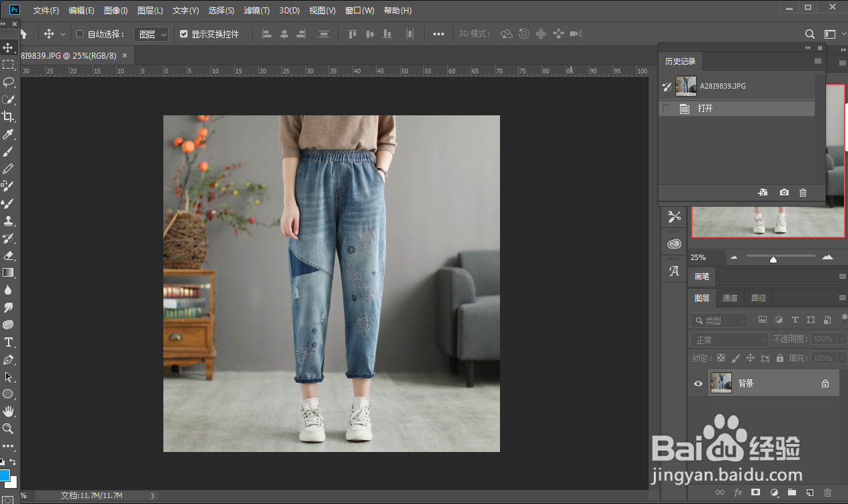
Task: Select the Zoom tool in toolbar
Action: pos(8,429)
